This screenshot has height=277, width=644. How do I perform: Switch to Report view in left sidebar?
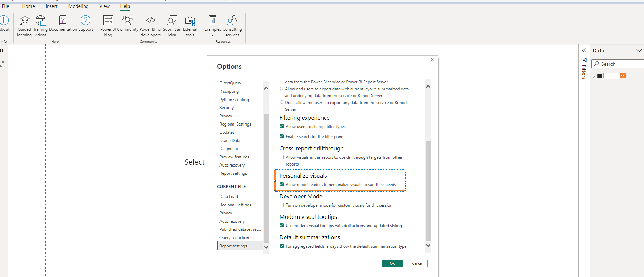(2, 51)
